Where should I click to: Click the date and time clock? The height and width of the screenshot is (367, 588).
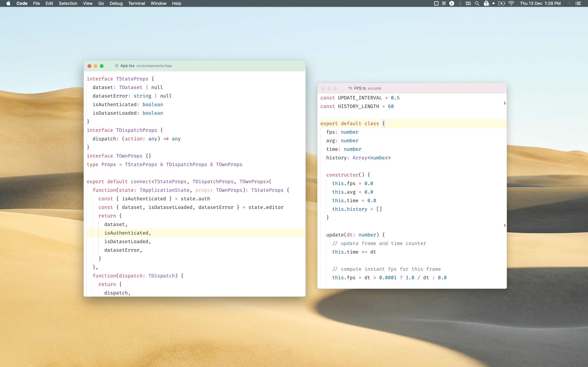coord(540,3)
